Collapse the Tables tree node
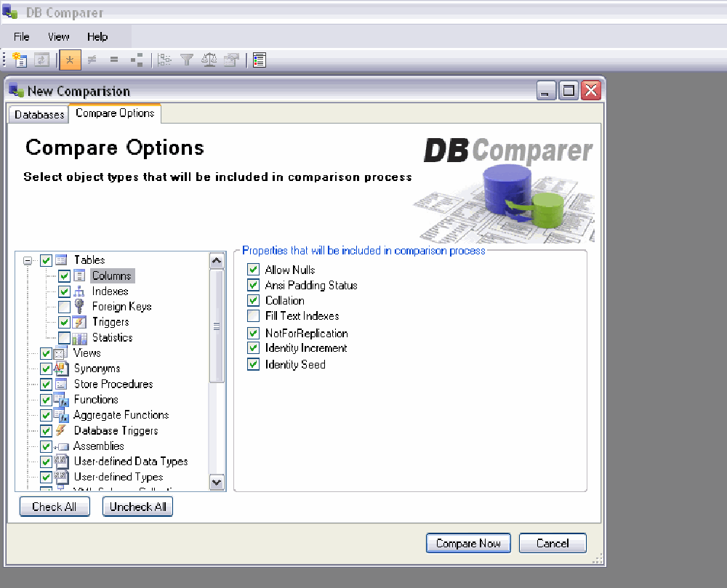Screen dimensions: 727x588 (28, 260)
